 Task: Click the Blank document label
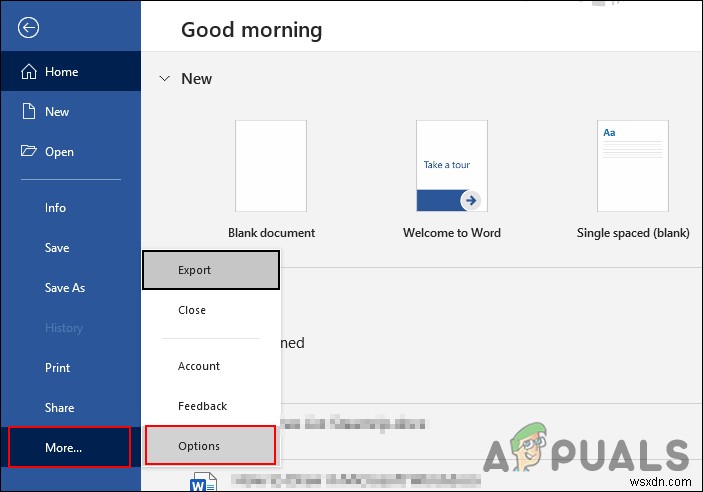click(x=271, y=233)
